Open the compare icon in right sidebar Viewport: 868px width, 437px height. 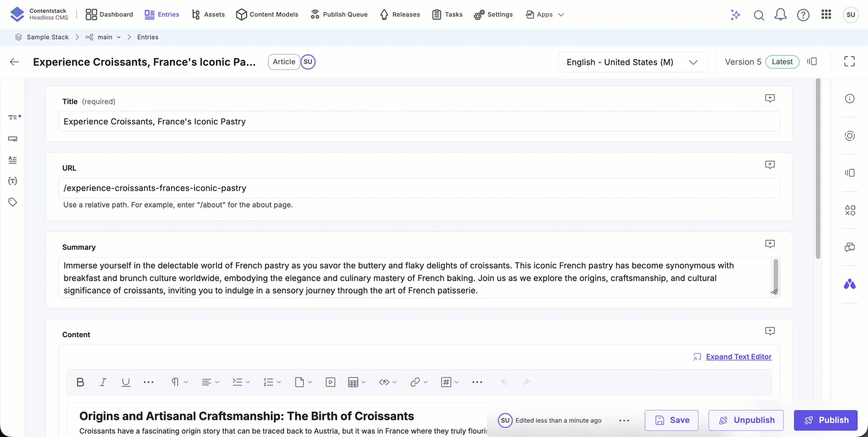tap(850, 173)
